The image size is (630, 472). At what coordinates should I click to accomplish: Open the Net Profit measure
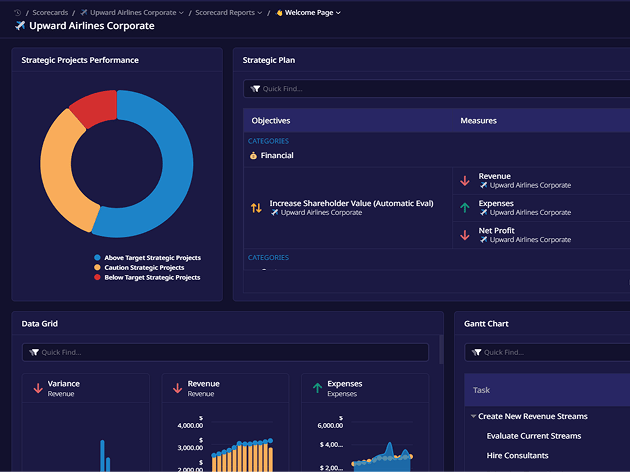click(497, 231)
